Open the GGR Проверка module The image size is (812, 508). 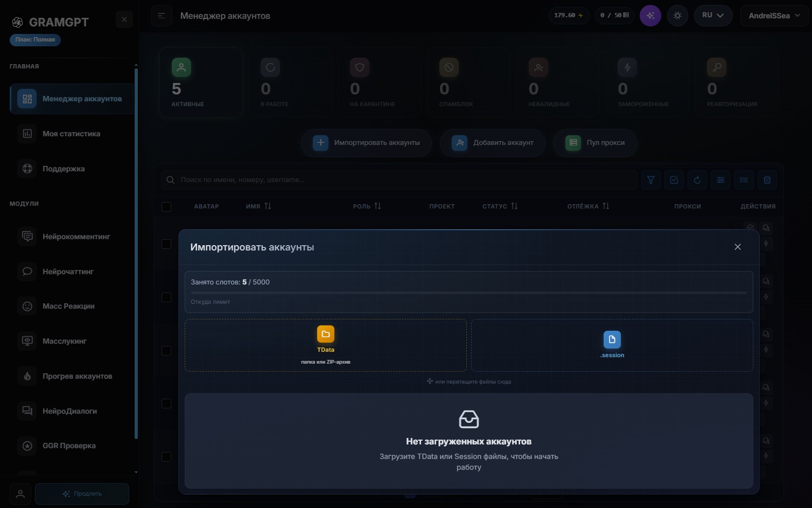pyautogui.click(x=71, y=446)
